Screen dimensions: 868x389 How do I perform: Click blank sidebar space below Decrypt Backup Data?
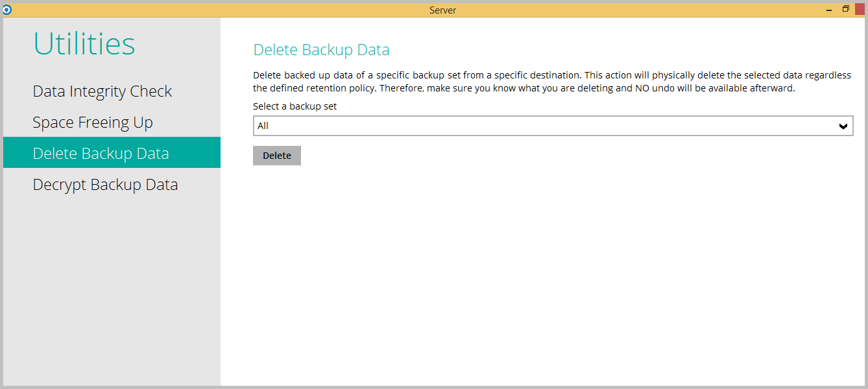(x=110, y=292)
